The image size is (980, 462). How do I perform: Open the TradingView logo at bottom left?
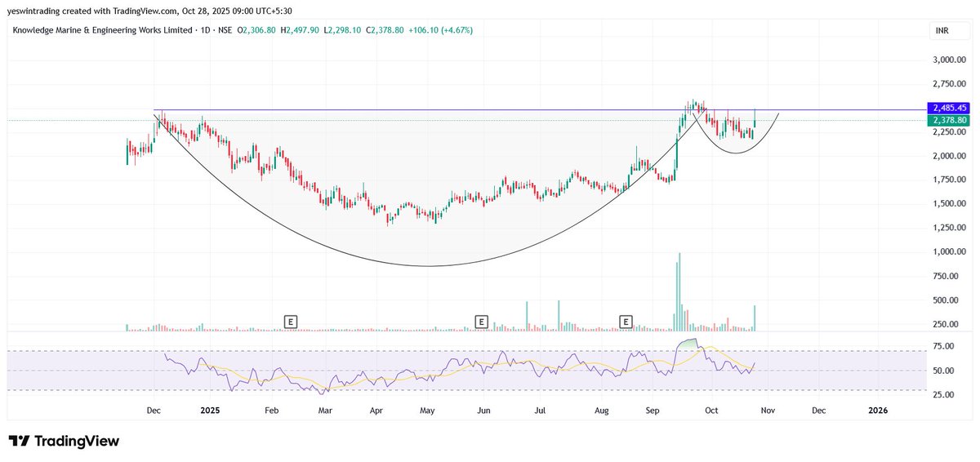[64, 441]
